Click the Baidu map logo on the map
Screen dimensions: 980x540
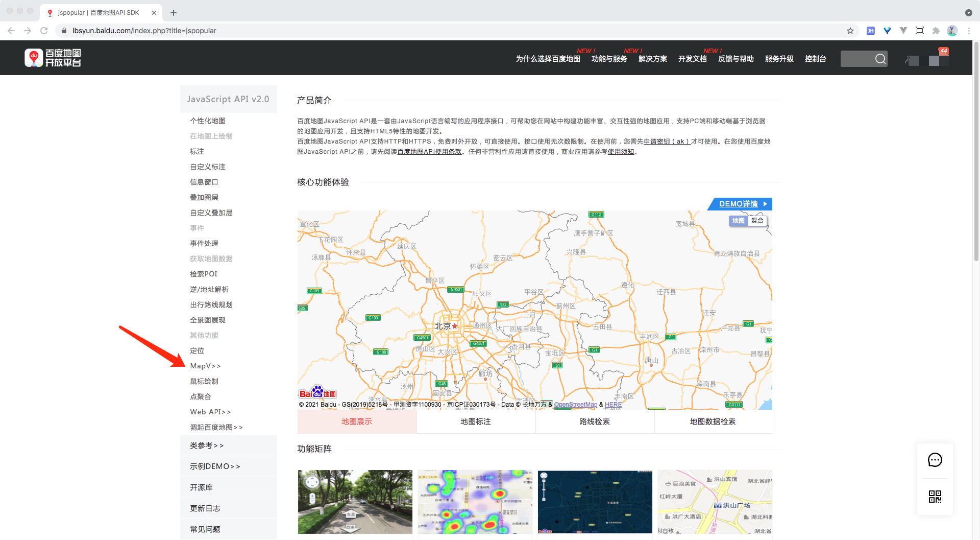click(x=317, y=392)
